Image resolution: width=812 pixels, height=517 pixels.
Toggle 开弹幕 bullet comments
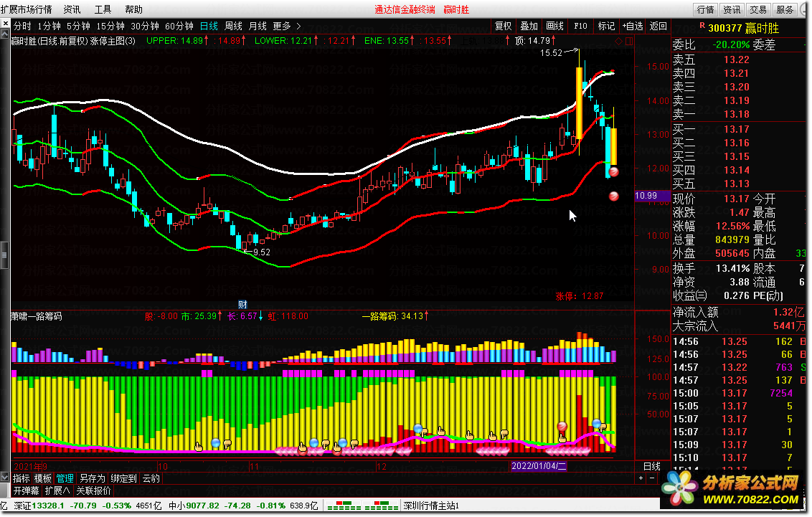pos(26,490)
